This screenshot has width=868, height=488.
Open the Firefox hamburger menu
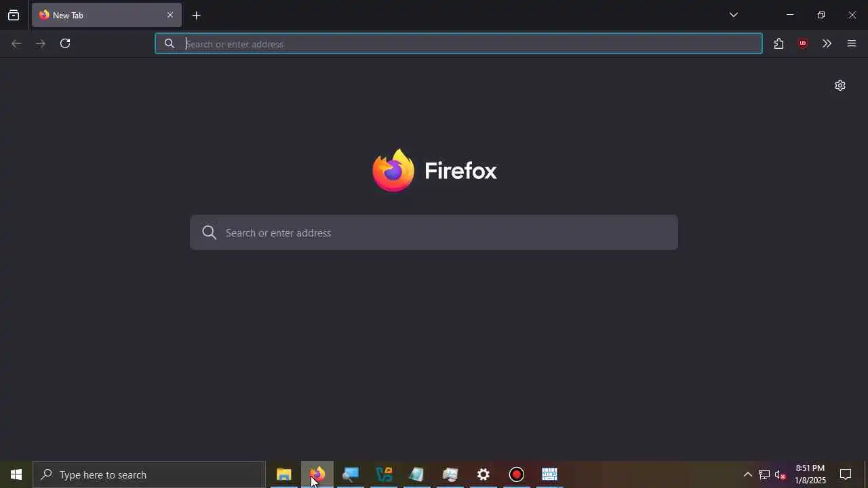pyautogui.click(x=852, y=43)
